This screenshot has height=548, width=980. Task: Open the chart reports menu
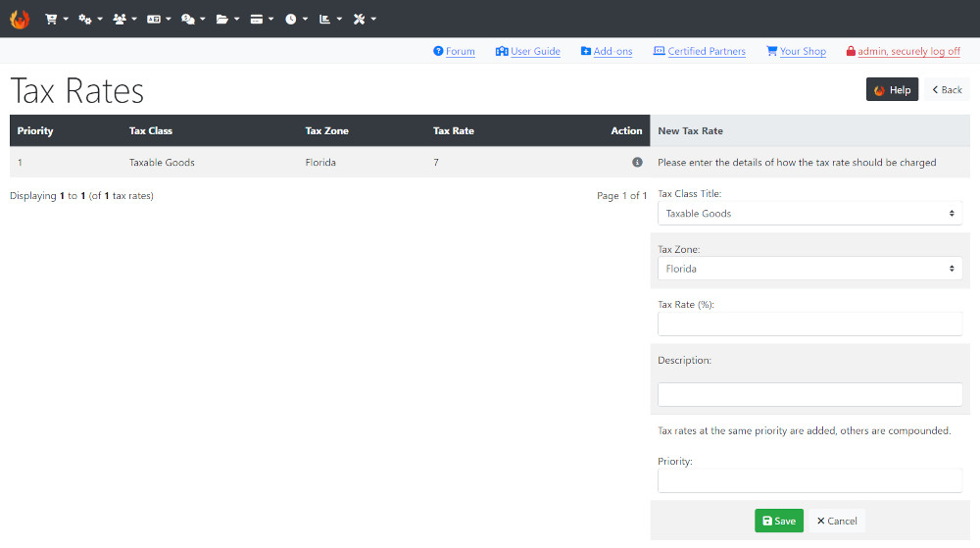pyautogui.click(x=330, y=20)
